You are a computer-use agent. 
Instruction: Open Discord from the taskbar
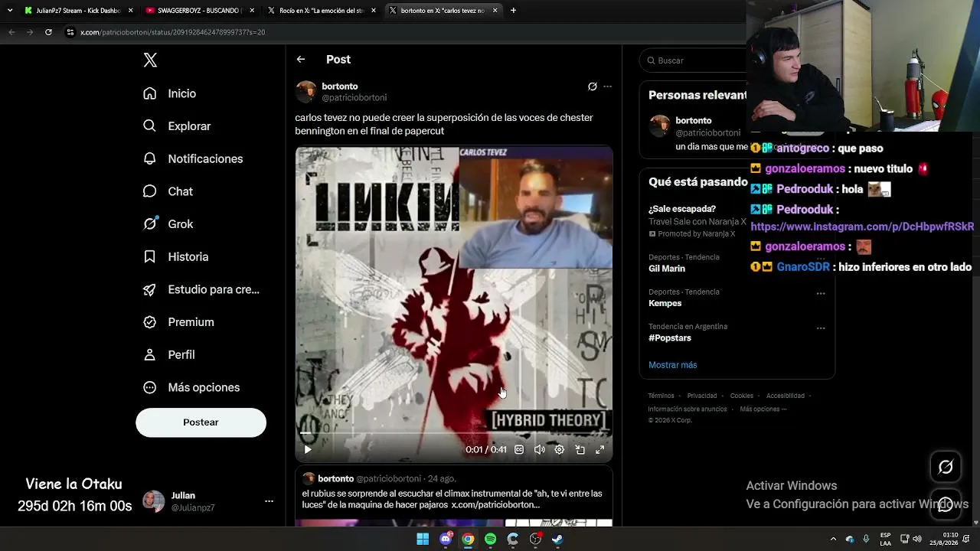tap(446, 539)
